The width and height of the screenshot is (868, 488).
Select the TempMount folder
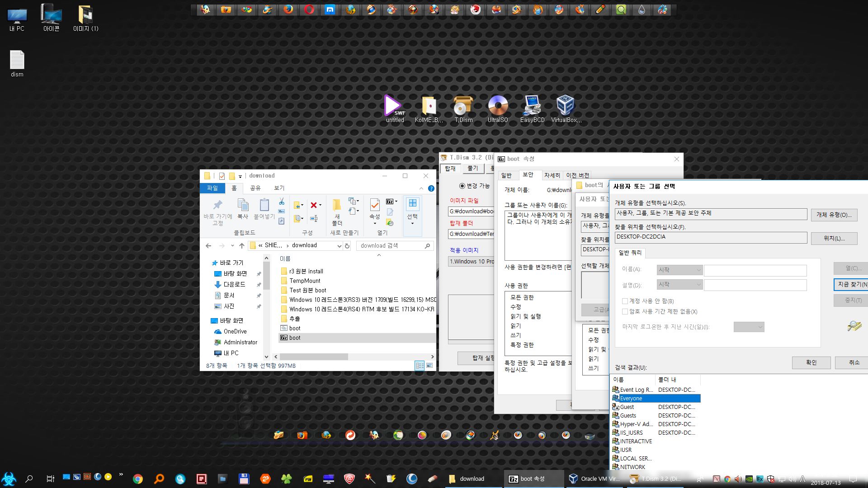304,281
